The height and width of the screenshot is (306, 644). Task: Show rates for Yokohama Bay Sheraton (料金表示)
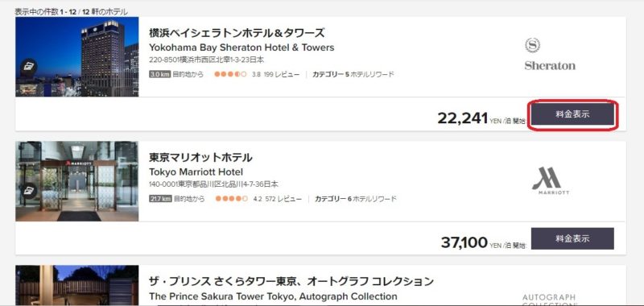pos(572,114)
